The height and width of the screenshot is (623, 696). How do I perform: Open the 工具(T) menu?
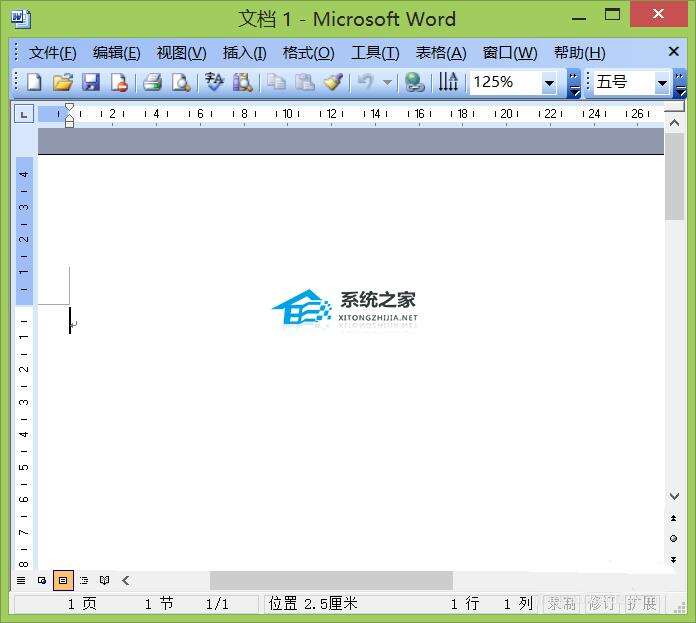pyautogui.click(x=375, y=53)
